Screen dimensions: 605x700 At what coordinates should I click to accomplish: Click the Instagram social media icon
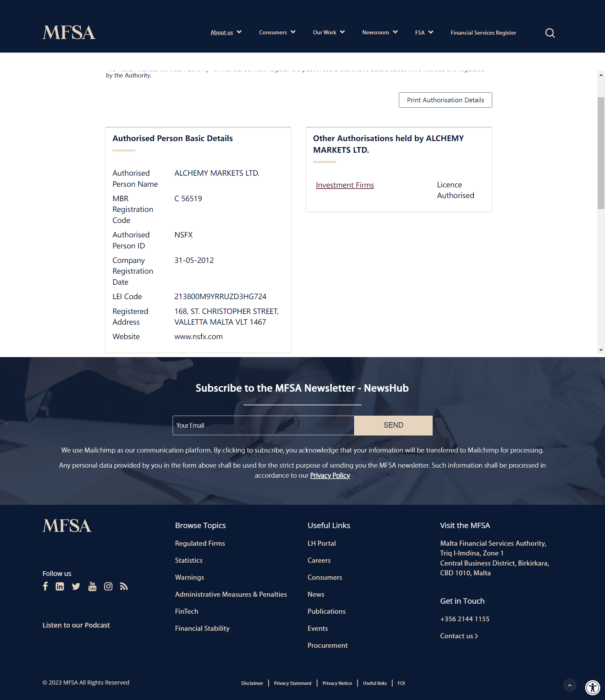pos(108,586)
